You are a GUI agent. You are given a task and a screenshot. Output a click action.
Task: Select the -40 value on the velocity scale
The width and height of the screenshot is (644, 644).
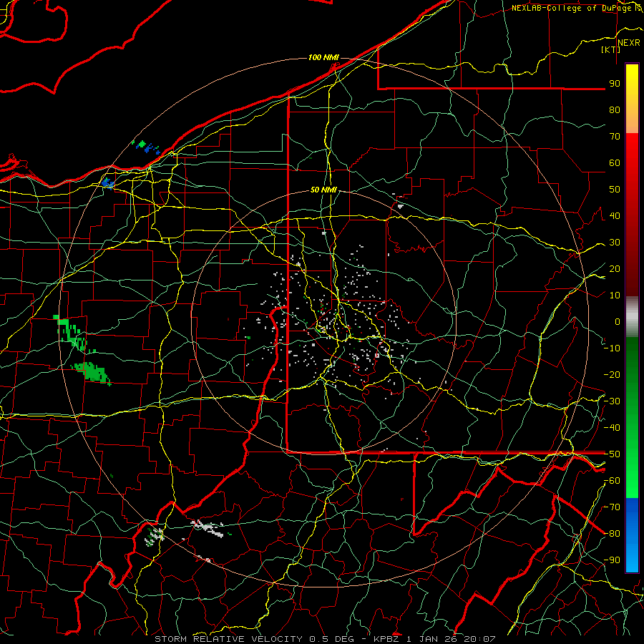tap(612, 428)
